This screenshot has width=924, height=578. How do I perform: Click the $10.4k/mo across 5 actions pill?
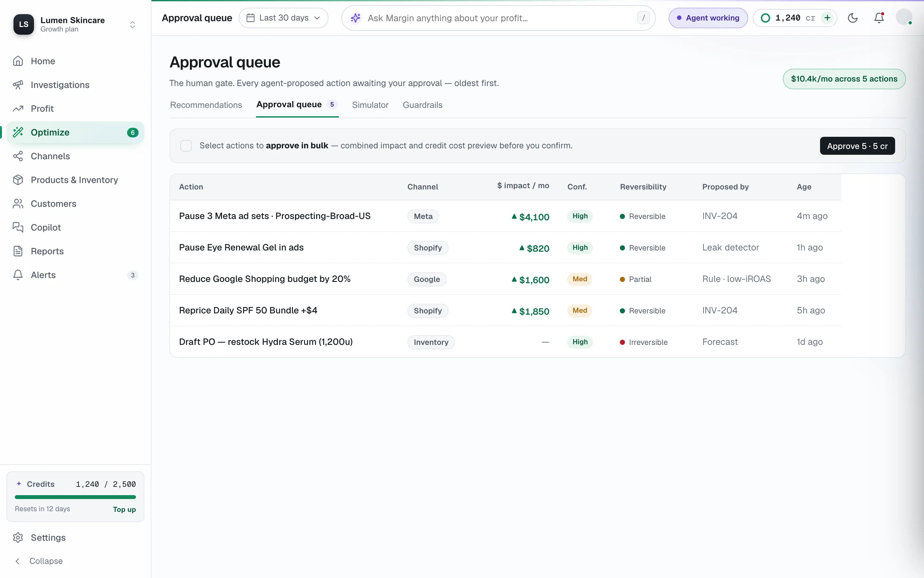[844, 79]
